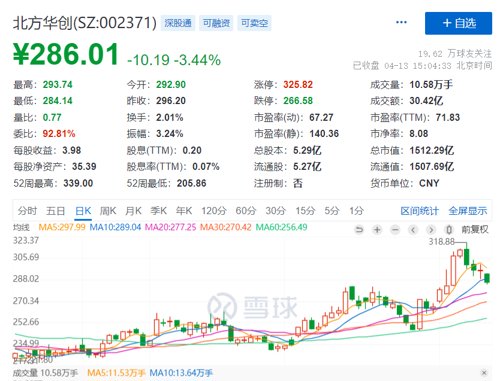Click the 成交量 10.58万手 chart label
This screenshot has width=500, height=381.
(x=45, y=373)
